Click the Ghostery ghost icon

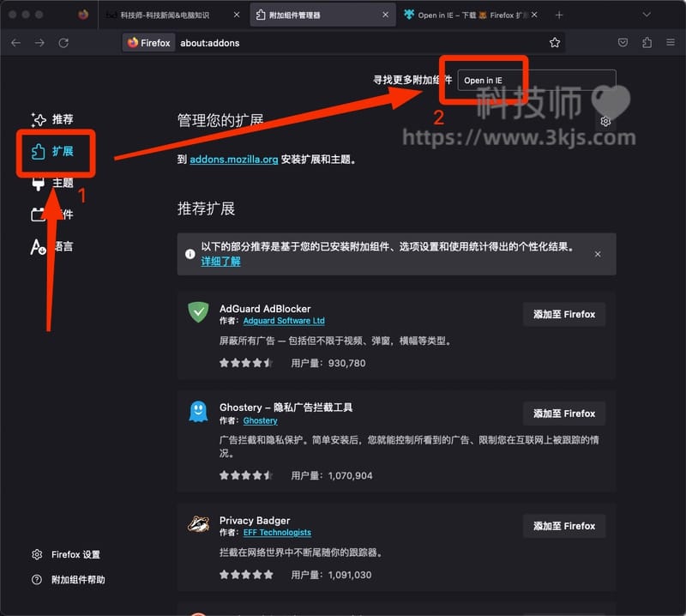198,412
